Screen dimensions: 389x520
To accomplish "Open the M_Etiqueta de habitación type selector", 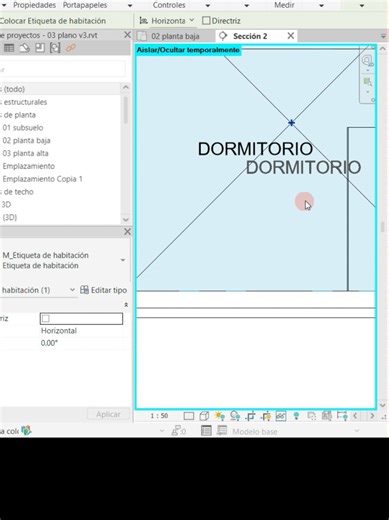I will point(123,260).
